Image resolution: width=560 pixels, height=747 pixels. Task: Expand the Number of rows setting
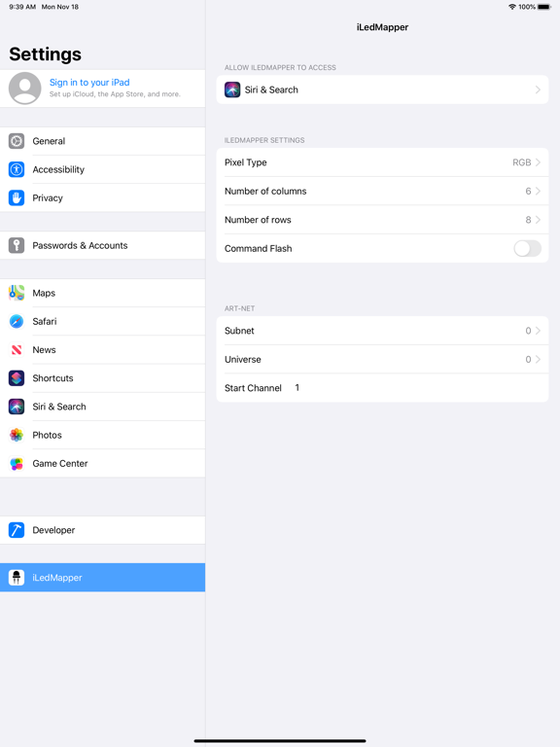click(x=382, y=220)
